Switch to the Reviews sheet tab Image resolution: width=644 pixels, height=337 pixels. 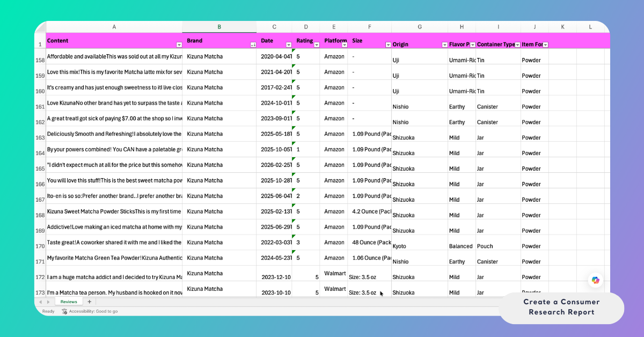69,302
